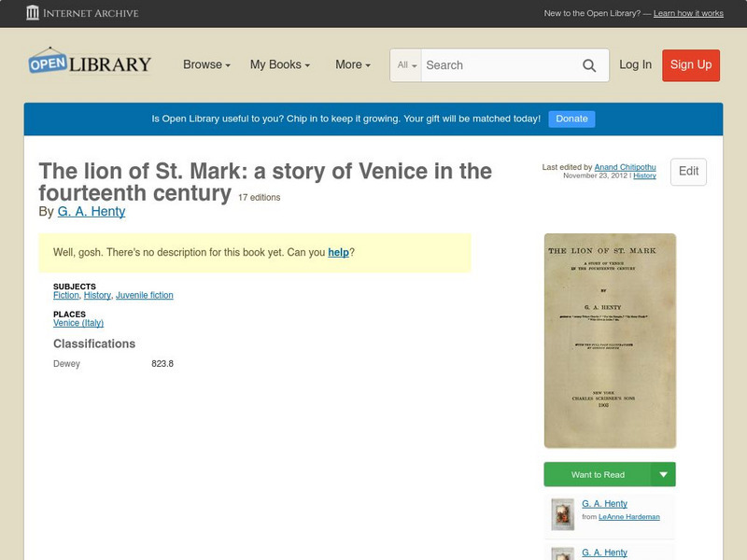Open the More menu
The image size is (747, 560).
(352, 64)
